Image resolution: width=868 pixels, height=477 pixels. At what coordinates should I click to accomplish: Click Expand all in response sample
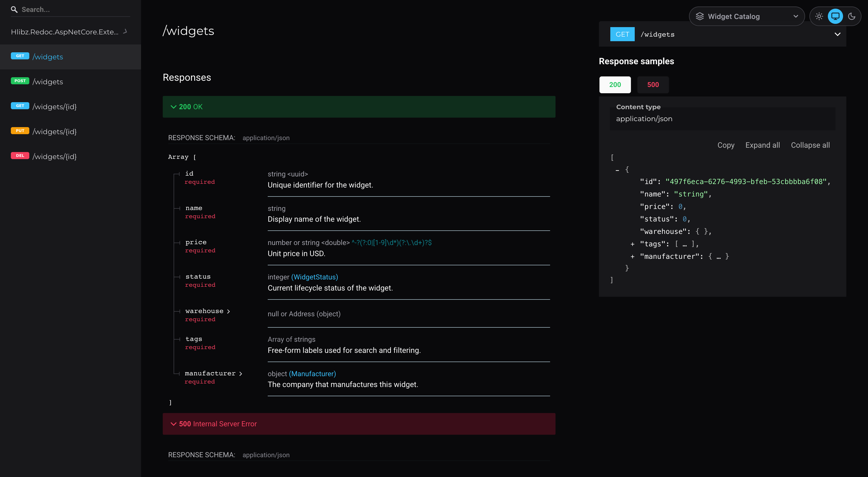pos(762,145)
